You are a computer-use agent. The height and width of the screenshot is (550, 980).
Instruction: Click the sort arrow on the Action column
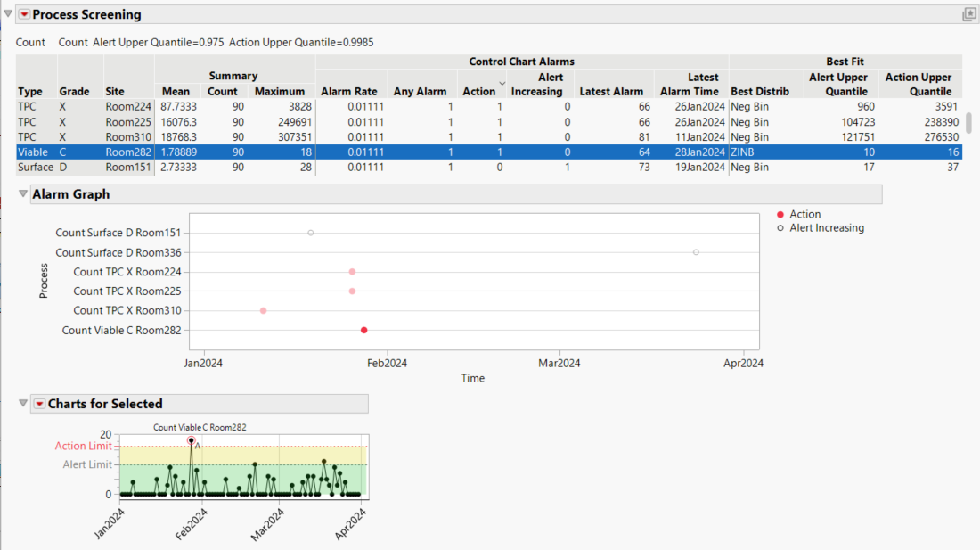tap(502, 83)
